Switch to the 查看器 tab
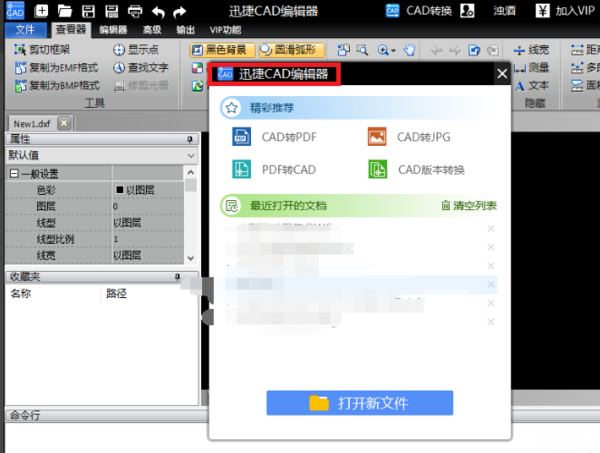This screenshot has height=453, width=600. click(71, 29)
